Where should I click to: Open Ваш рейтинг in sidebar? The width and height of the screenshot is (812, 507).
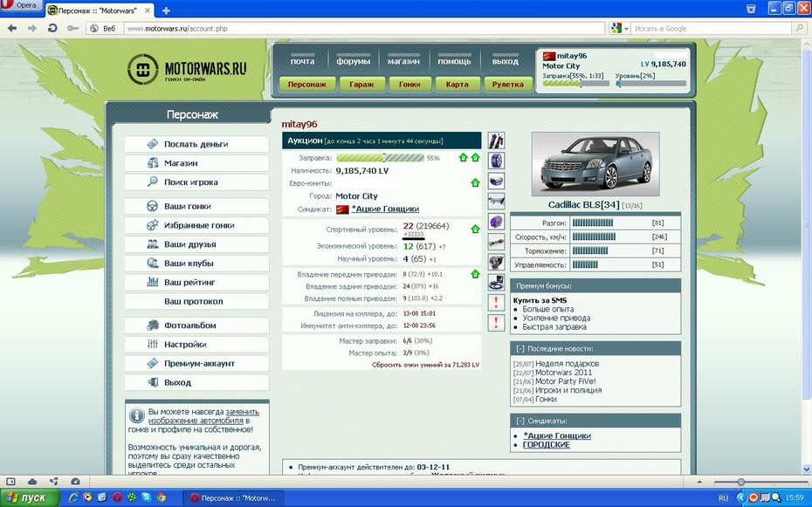point(196,283)
